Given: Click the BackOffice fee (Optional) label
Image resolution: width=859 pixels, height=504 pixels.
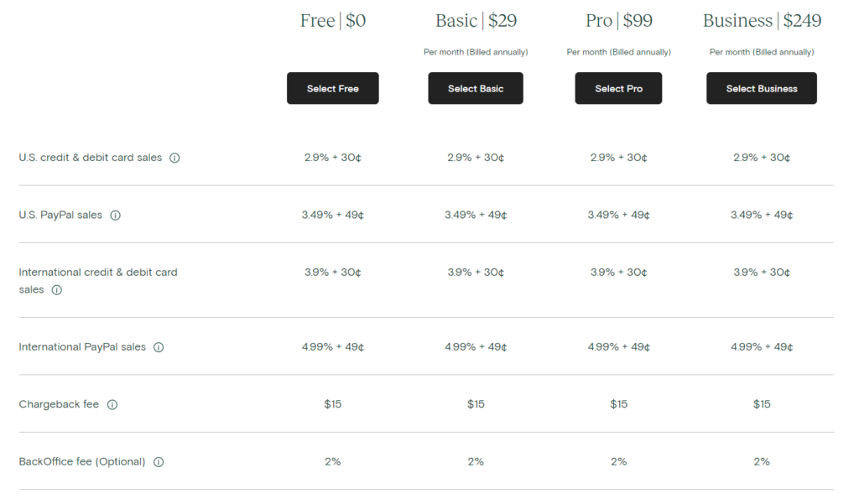Looking at the screenshot, I should pos(82,462).
